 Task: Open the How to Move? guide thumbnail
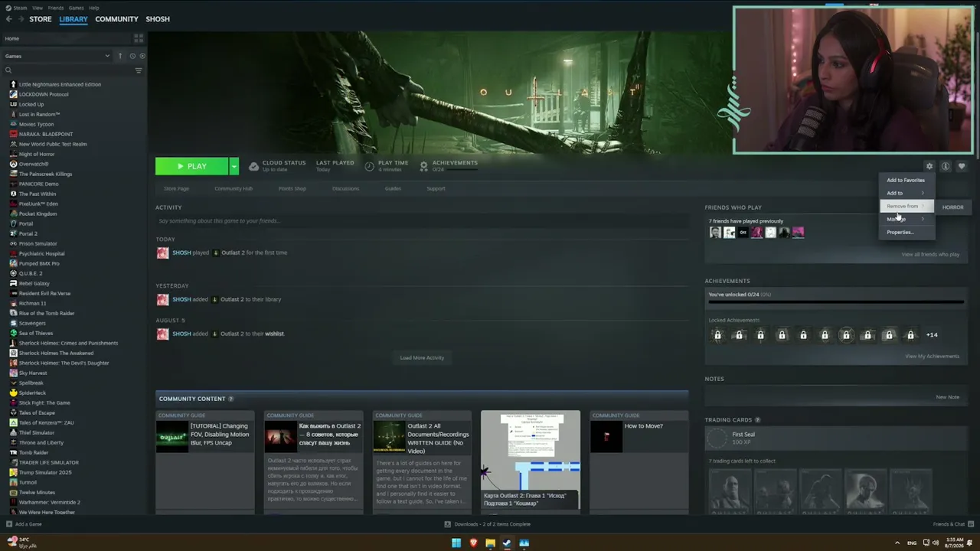(x=606, y=436)
